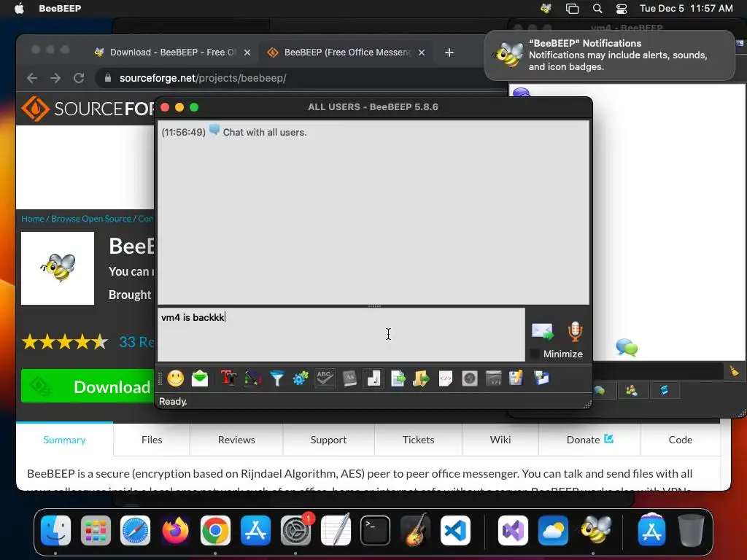Image resolution: width=747 pixels, height=560 pixels.
Task: Click the SourceForge logo
Action: pos(88,109)
